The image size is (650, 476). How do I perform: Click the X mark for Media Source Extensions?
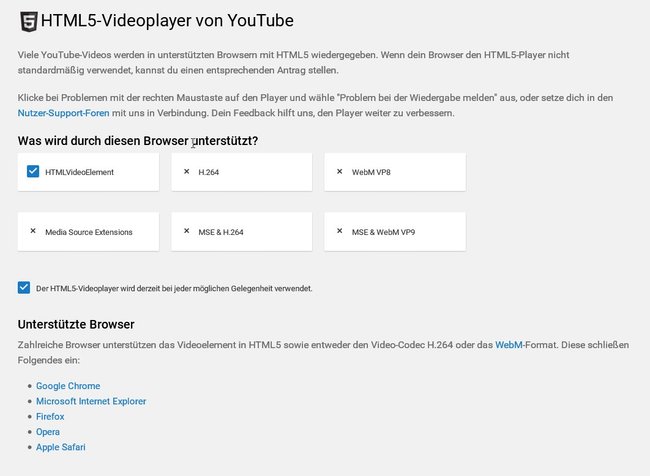(x=33, y=231)
